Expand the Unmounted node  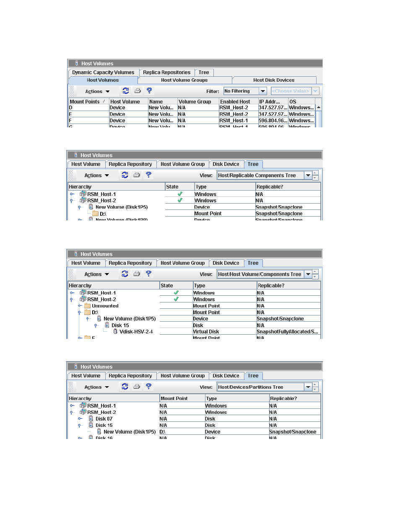(80, 306)
